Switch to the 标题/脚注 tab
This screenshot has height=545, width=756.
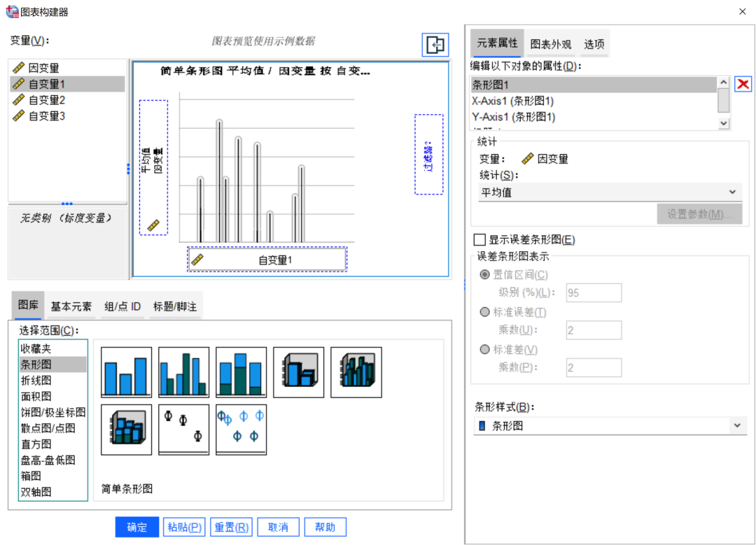point(174,306)
